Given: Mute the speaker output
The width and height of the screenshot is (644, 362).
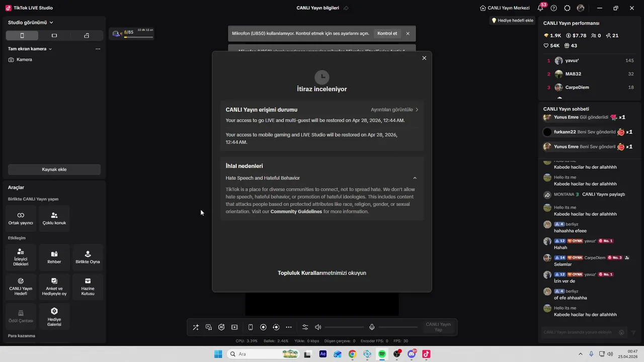Looking at the screenshot, I should point(318,327).
